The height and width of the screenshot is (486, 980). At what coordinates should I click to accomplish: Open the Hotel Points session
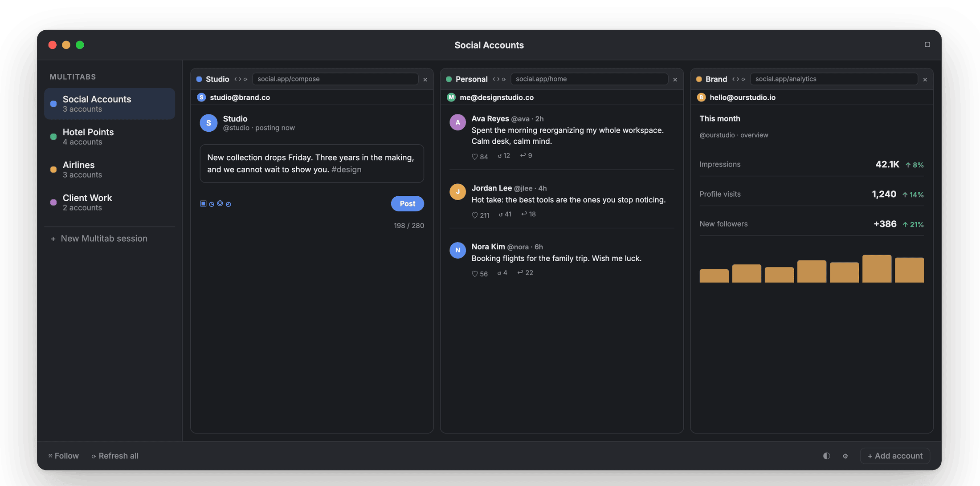tap(110, 137)
